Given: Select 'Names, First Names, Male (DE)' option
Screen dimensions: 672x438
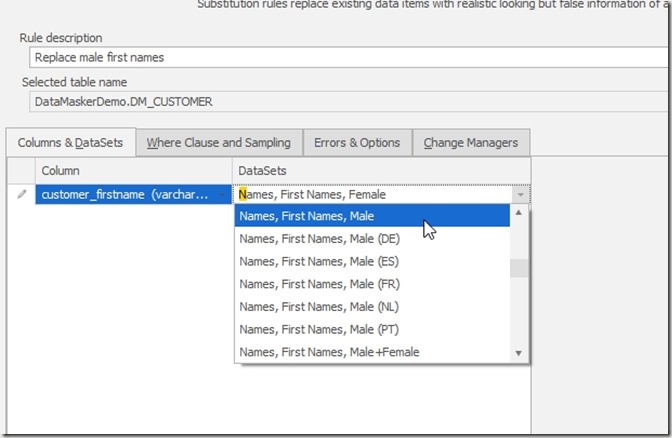Looking at the screenshot, I should coord(372,238).
